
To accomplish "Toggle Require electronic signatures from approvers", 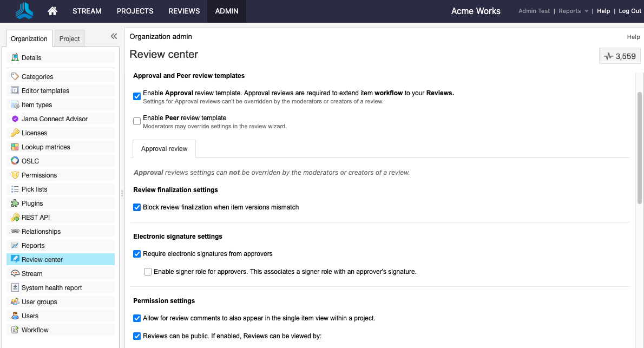I will [x=137, y=254].
